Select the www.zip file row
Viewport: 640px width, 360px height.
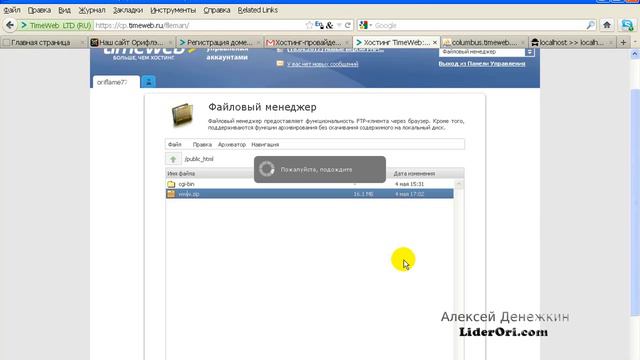[x=309, y=194]
